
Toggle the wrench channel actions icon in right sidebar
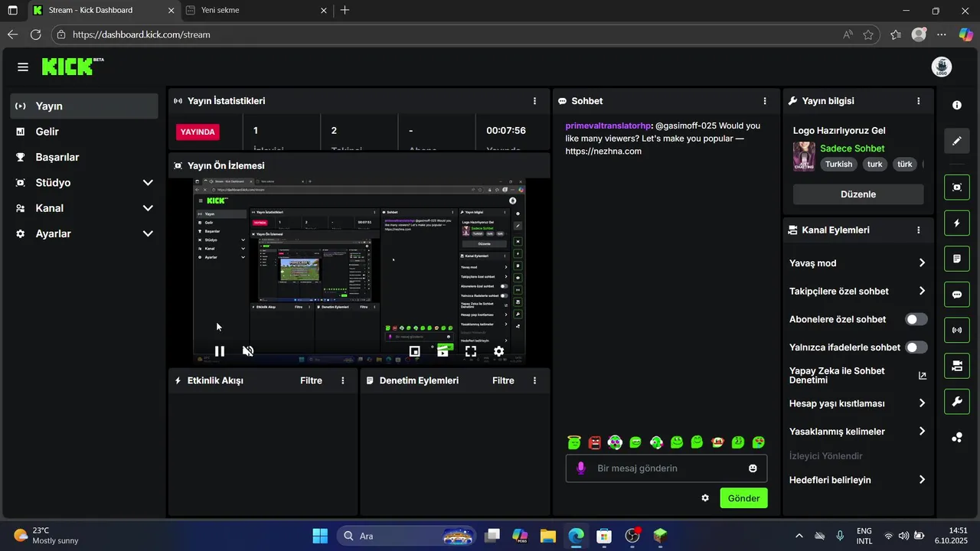pyautogui.click(x=957, y=402)
